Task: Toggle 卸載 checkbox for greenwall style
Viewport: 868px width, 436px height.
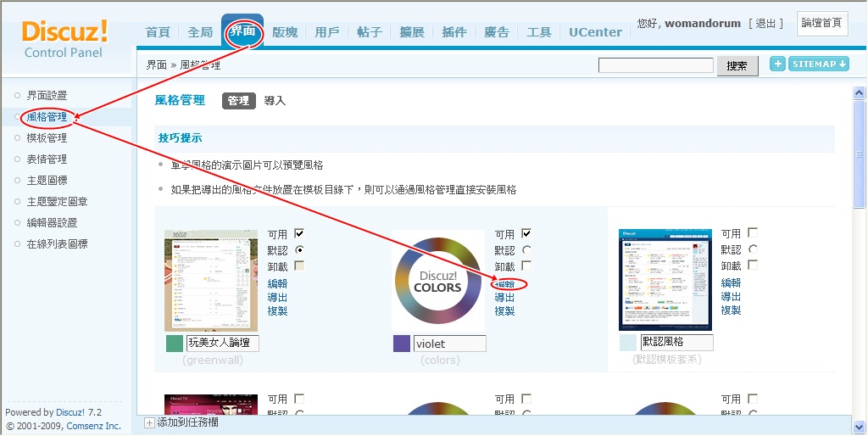Action: tap(299, 266)
